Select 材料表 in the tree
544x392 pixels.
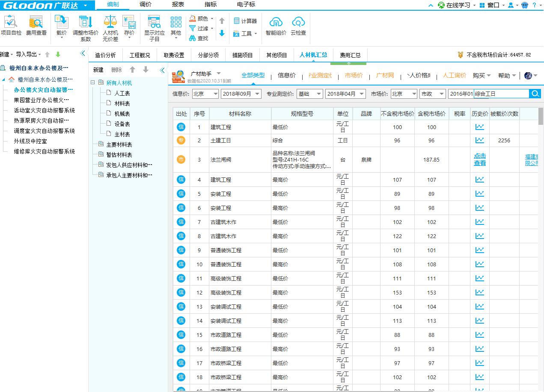click(x=122, y=103)
